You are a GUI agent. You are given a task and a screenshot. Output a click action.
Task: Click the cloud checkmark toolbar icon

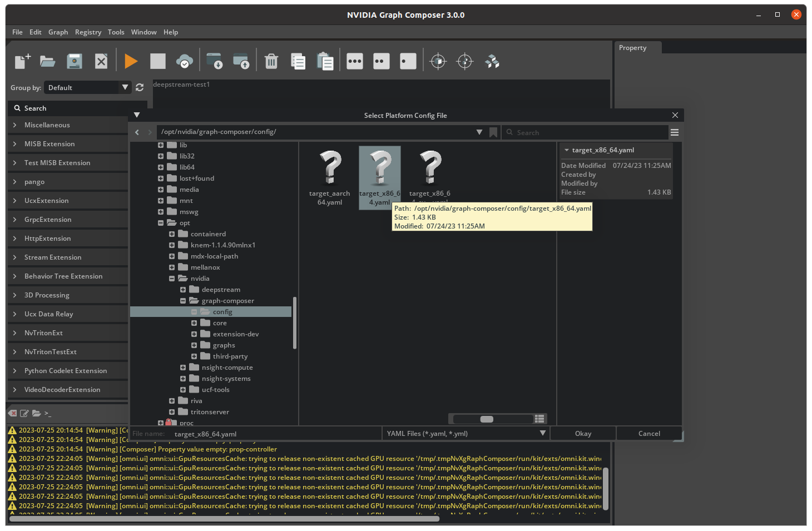tap(185, 61)
